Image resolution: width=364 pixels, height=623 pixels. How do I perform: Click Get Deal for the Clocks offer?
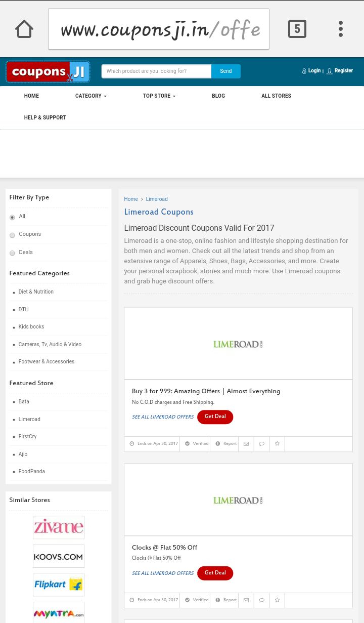pyautogui.click(x=215, y=573)
